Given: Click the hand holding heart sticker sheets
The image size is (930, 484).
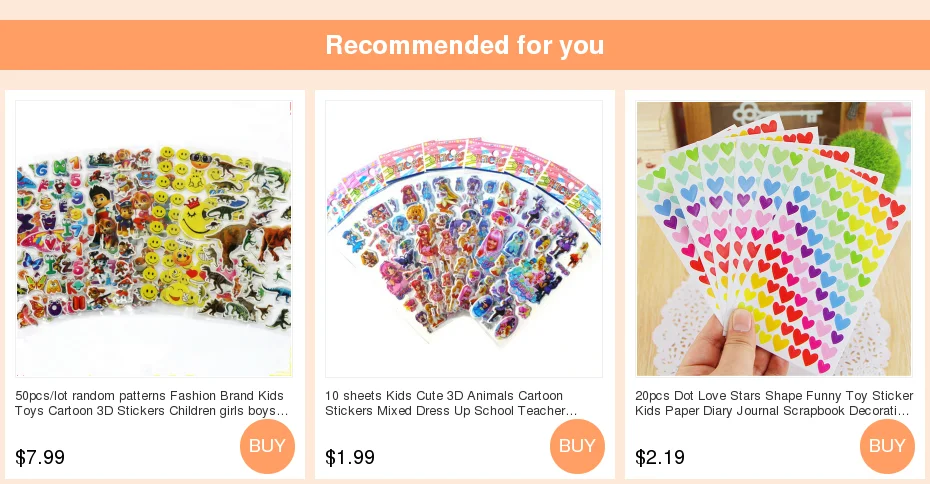Looking at the screenshot, I should pyautogui.click(x=732, y=344).
